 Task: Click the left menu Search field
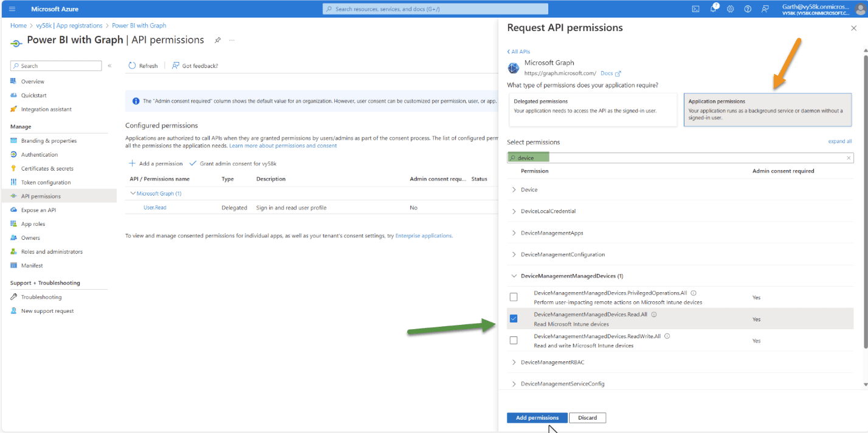click(x=56, y=66)
